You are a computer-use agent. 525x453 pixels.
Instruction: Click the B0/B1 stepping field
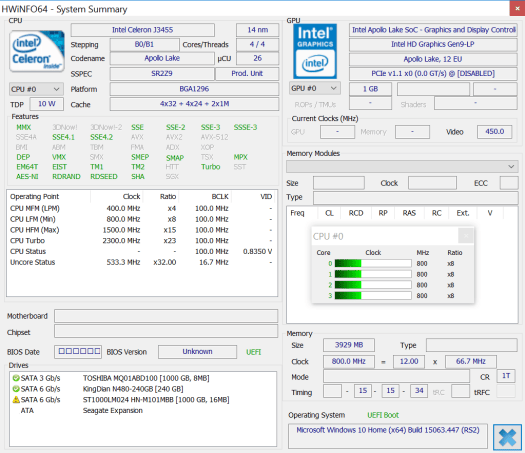tap(144, 45)
